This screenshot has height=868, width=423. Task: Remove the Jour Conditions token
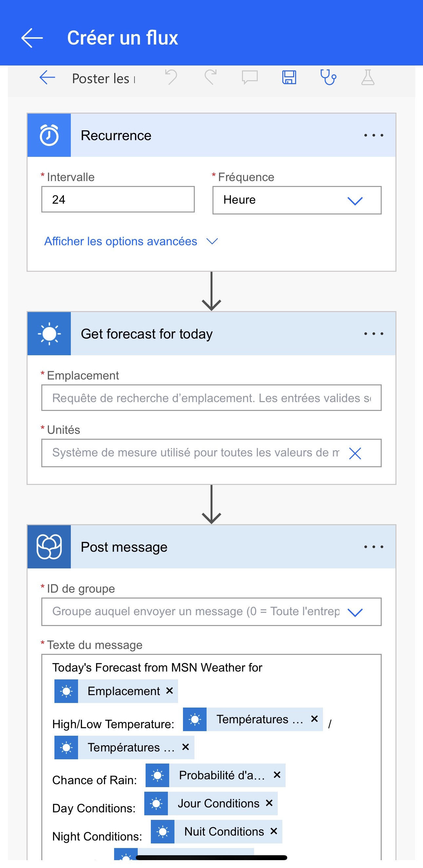coord(269,803)
